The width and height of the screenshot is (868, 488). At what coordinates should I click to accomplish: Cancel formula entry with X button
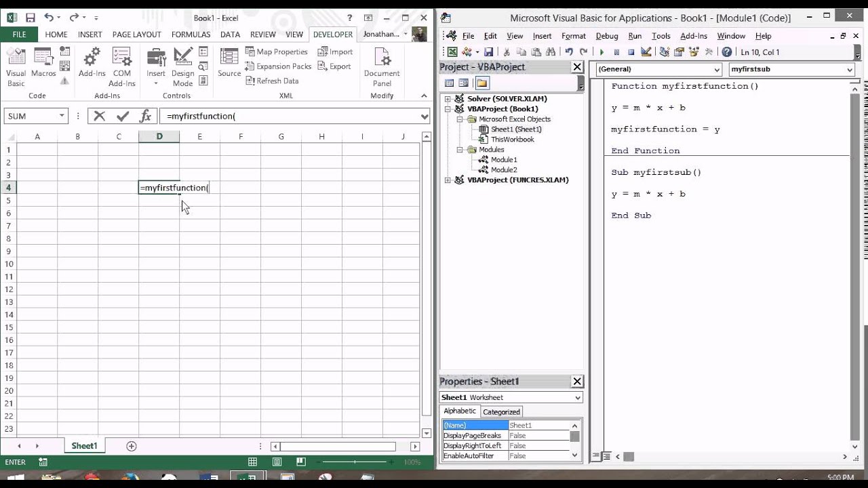(100, 116)
